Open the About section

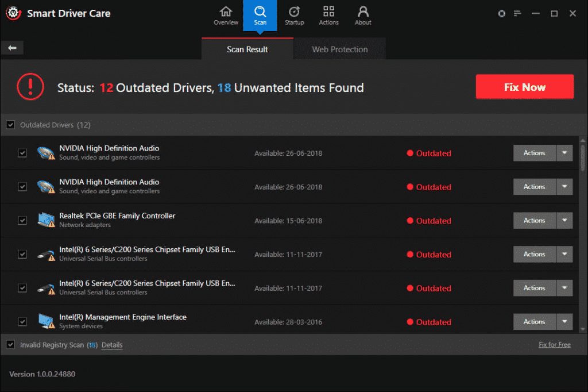pos(363,16)
